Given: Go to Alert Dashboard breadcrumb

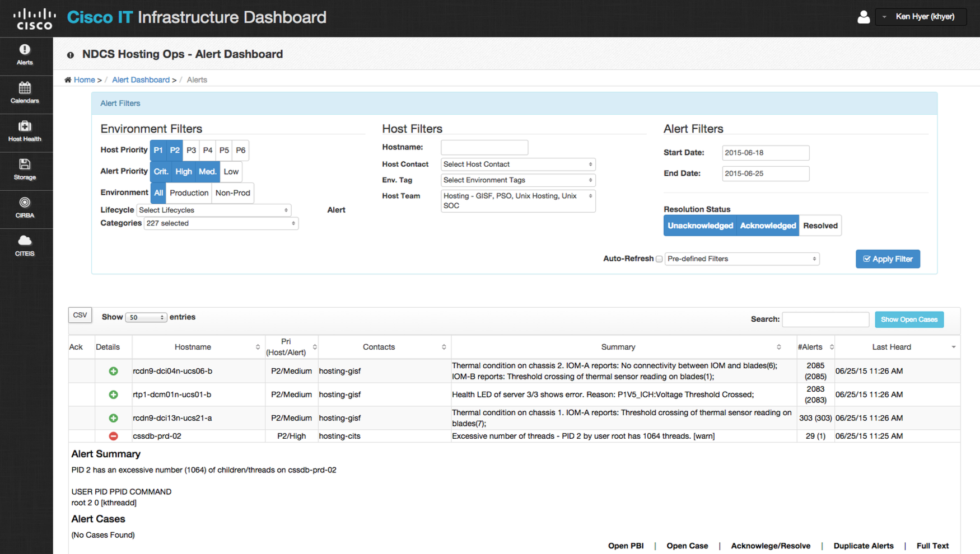Looking at the screenshot, I should click(141, 80).
